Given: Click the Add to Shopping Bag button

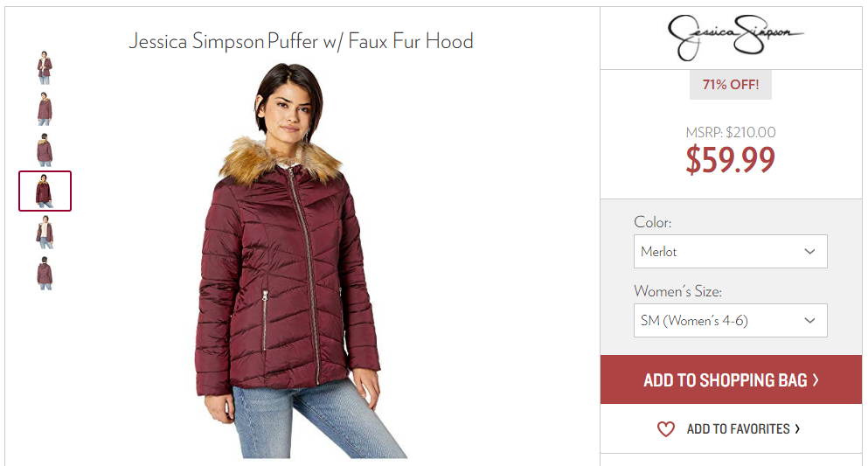Looking at the screenshot, I should click(731, 379).
